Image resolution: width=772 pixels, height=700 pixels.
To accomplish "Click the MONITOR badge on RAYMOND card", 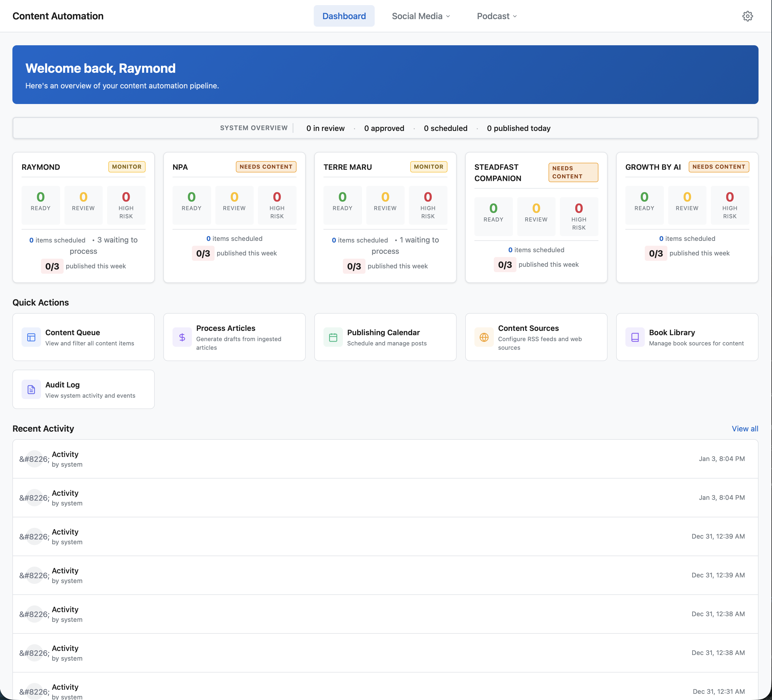I will click(x=127, y=167).
